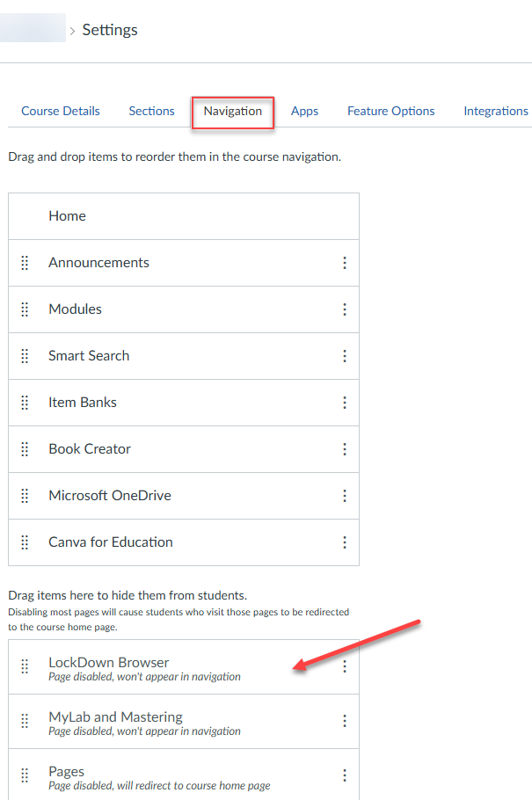Image resolution: width=532 pixels, height=800 pixels.
Task: Click drag handle beside Canva for Education
Action: point(25,542)
